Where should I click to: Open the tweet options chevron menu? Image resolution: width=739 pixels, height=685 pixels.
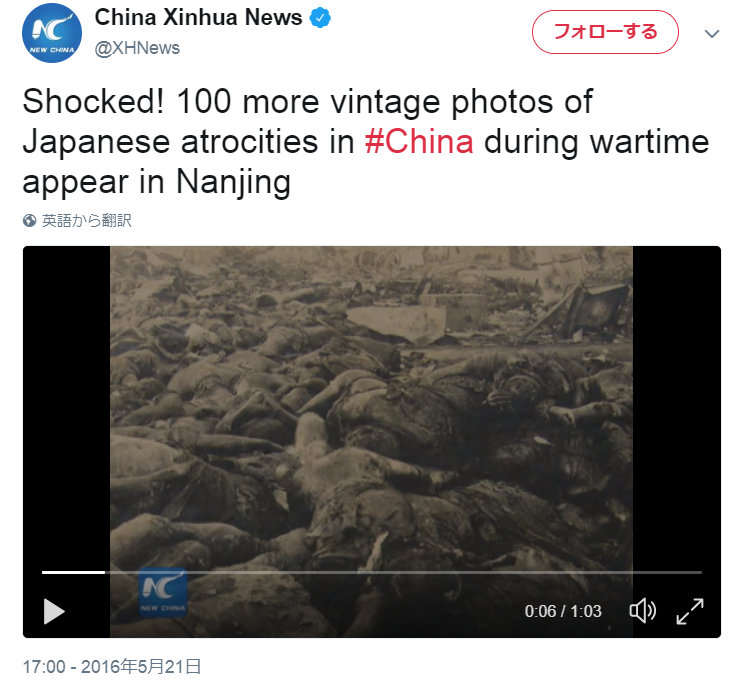pyautogui.click(x=712, y=33)
